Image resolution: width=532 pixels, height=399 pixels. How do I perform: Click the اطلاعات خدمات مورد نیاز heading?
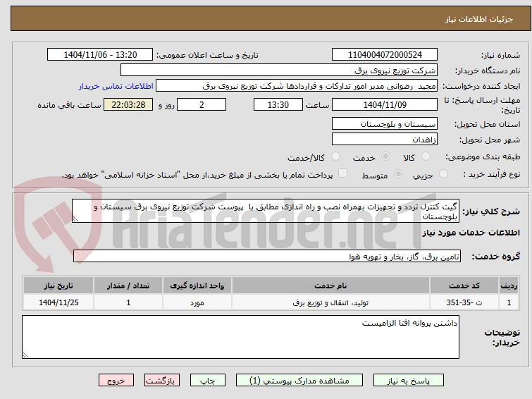click(471, 233)
